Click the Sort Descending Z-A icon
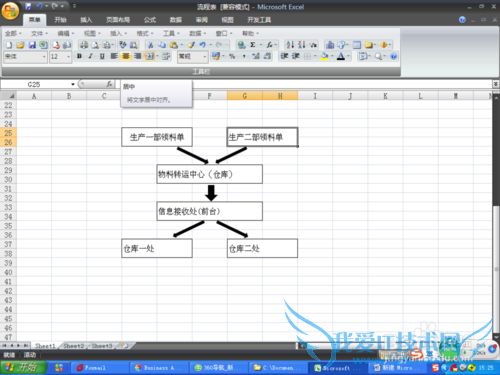Screen dimensions: 500x375 (x=302, y=45)
